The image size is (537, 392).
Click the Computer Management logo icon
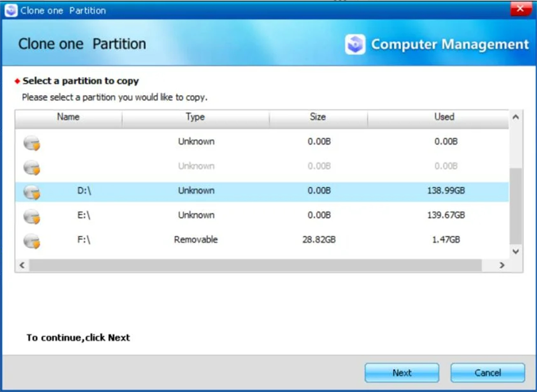pyautogui.click(x=355, y=44)
